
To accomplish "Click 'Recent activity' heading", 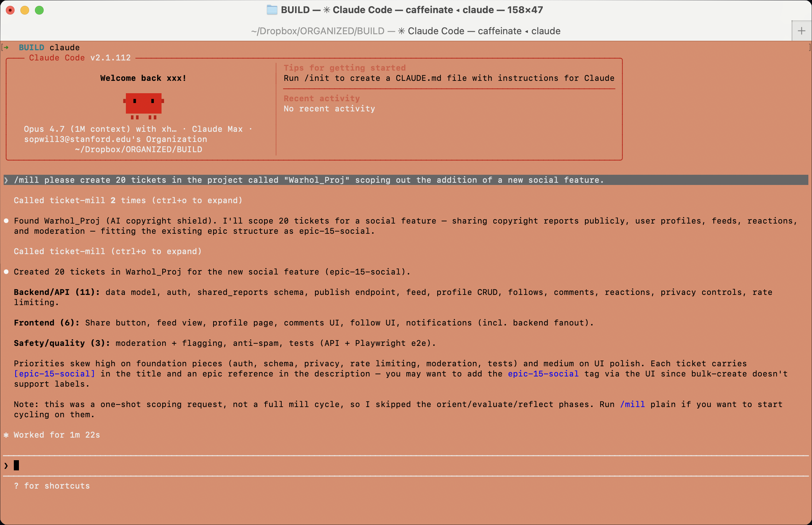I will (322, 99).
